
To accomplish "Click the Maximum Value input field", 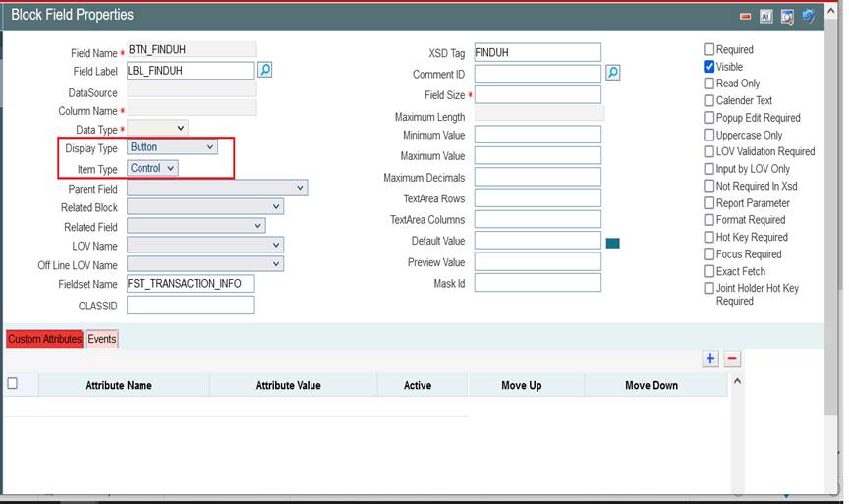I will tap(538, 155).
